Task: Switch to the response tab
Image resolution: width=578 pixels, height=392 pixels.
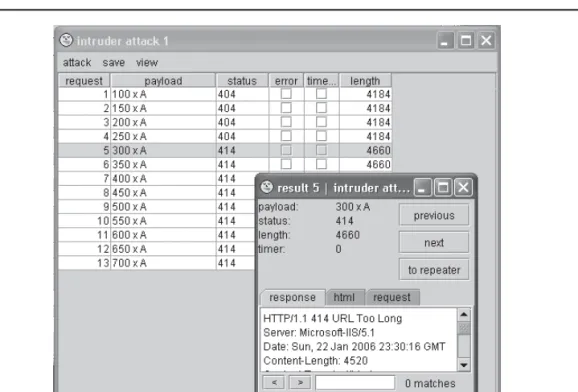Action: (292, 298)
